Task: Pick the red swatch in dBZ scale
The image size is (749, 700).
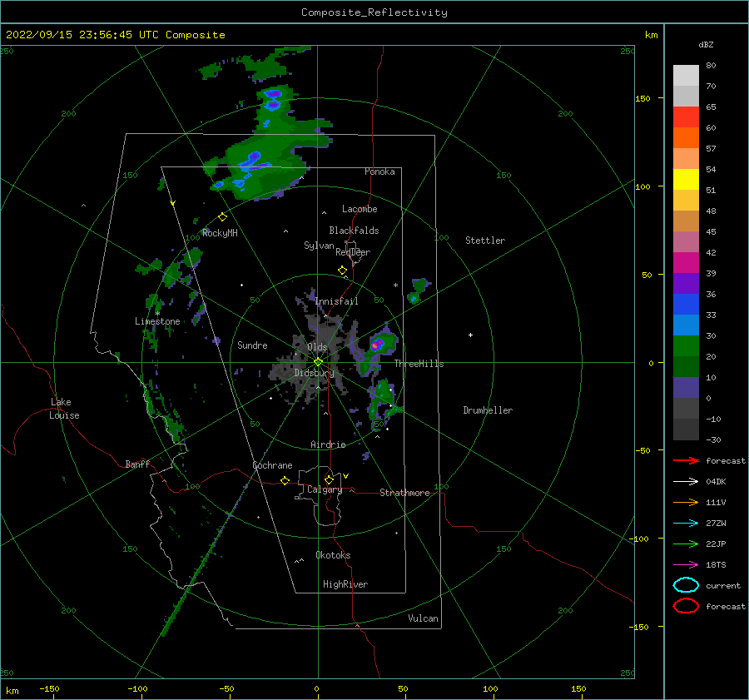Action: tap(686, 117)
